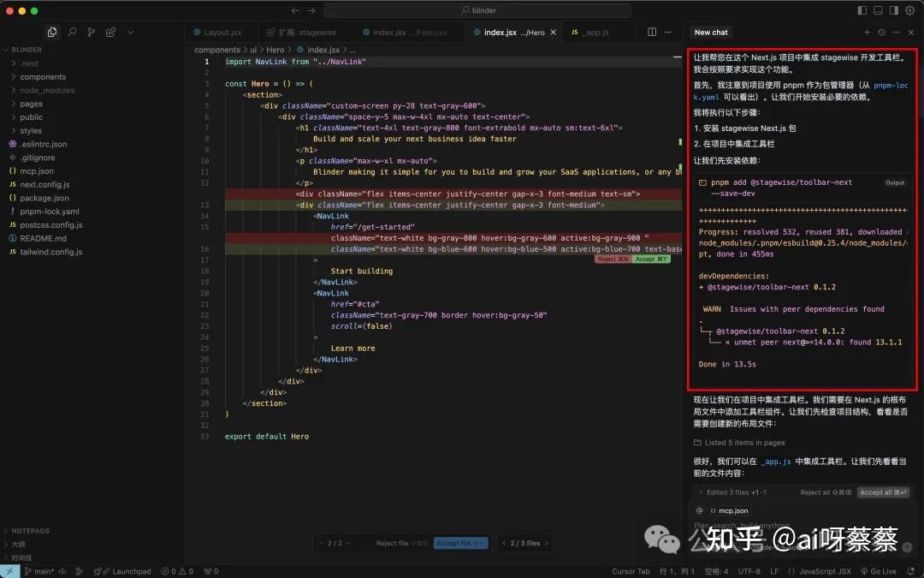Toggle the right AI pane layout
The width and height of the screenshot is (924, 578).
(894, 10)
